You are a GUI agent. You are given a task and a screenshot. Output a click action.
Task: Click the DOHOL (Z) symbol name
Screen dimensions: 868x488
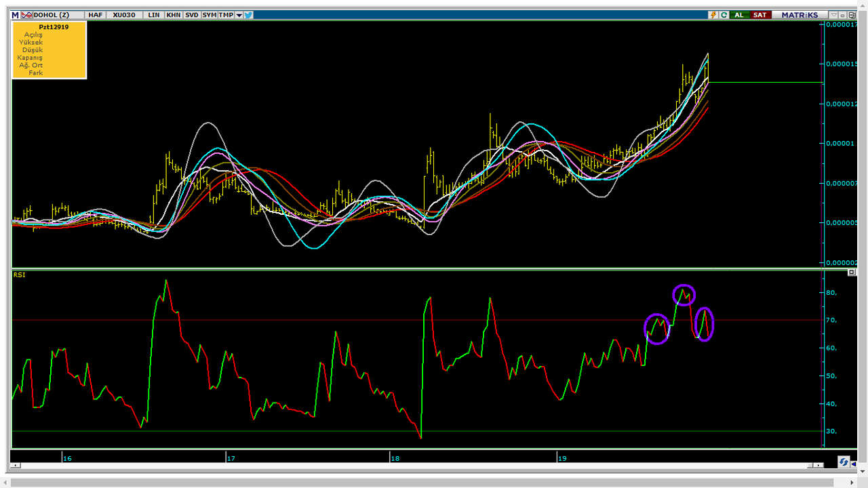click(x=52, y=15)
